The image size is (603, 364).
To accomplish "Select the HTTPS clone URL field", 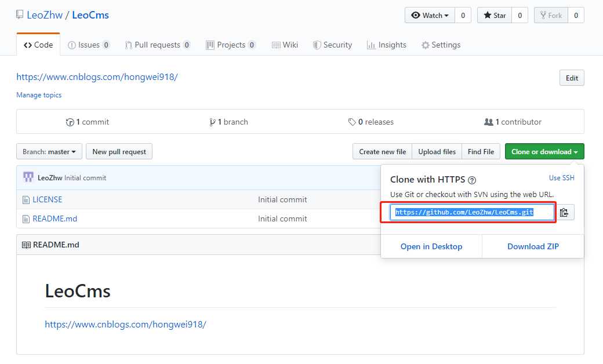I will [472, 212].
